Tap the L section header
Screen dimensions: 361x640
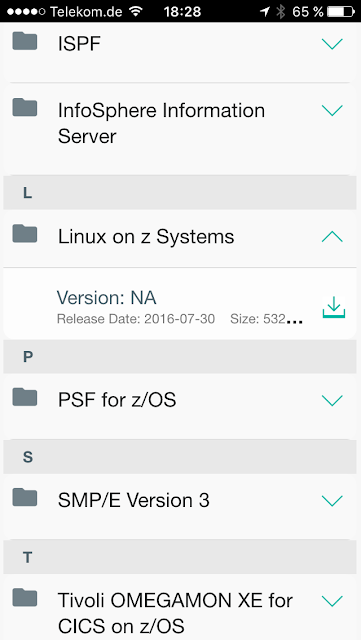(180, 193)
